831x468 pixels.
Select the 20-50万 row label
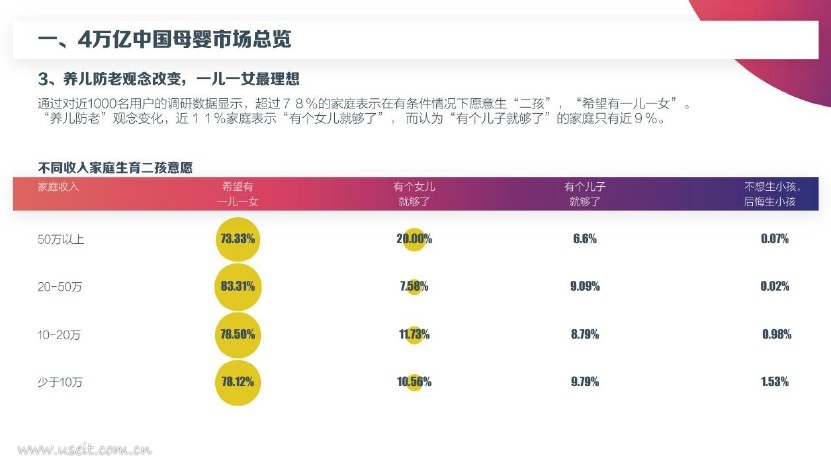(59, 287)
